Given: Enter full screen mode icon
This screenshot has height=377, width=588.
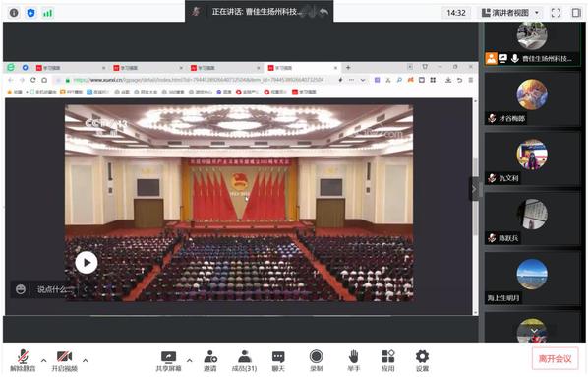Looking at the screenshot, I should pyautogui.click(x=556, y=13).
